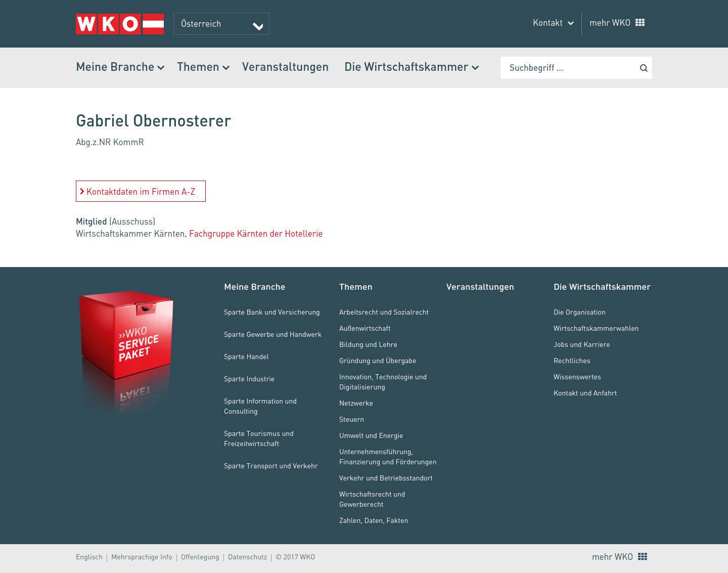Open the Sparte Handel link
The height and width of the screenshot is (573, 728).
246,357
